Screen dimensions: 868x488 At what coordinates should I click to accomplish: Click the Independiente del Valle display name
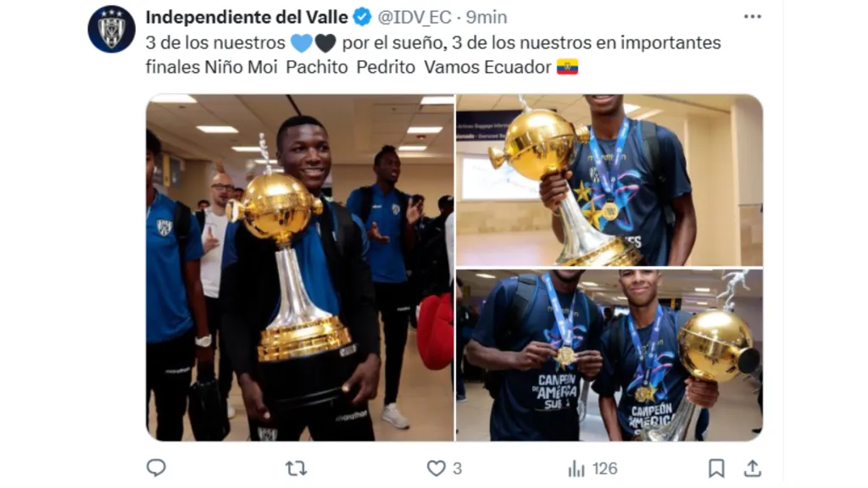point(247,17)
